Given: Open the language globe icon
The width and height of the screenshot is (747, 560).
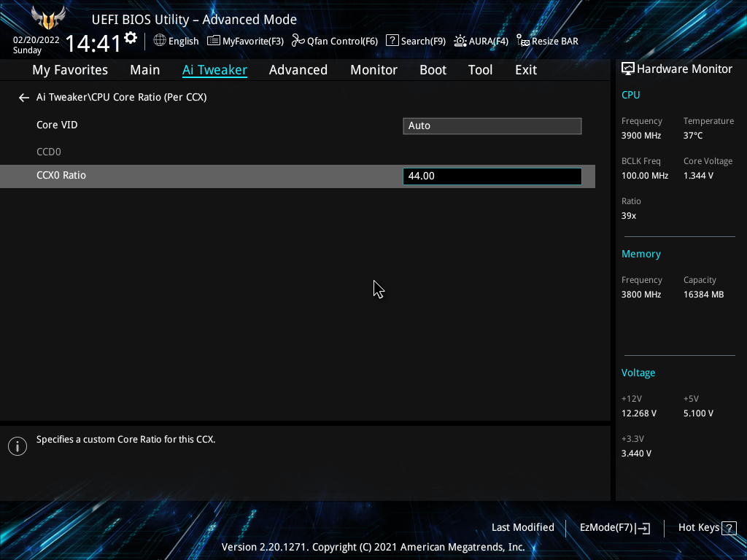Looking at the screenshot, I should (160, 41).
